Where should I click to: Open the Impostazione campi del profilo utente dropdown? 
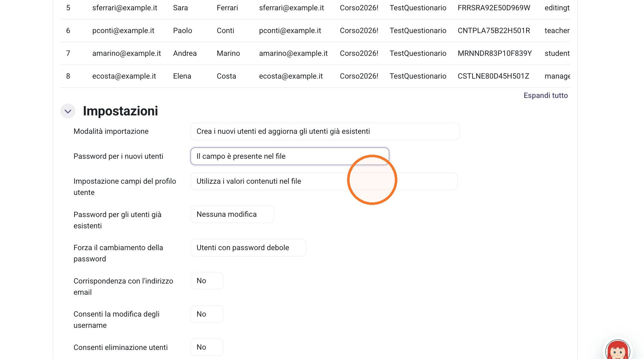tap(324, 181)
